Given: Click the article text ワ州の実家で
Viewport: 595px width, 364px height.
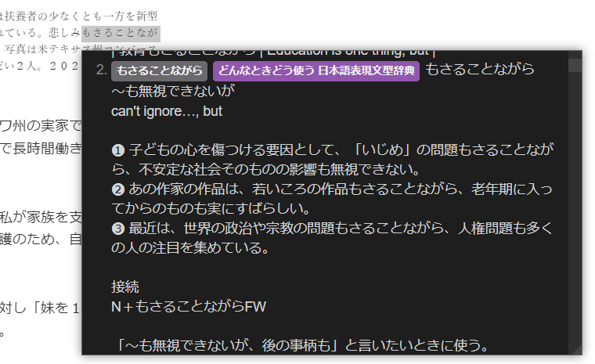Looking at the screenshot, I should point(41,125).
